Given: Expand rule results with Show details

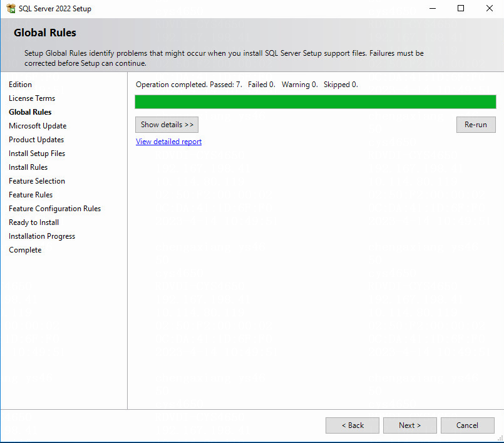Looking at the screenshot, I should tap(167, 125).
